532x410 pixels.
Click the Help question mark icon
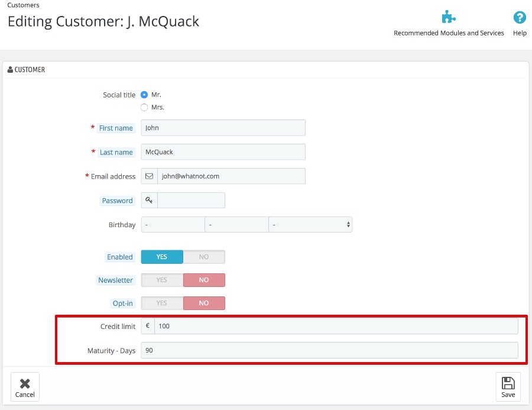tap(520, 18)
